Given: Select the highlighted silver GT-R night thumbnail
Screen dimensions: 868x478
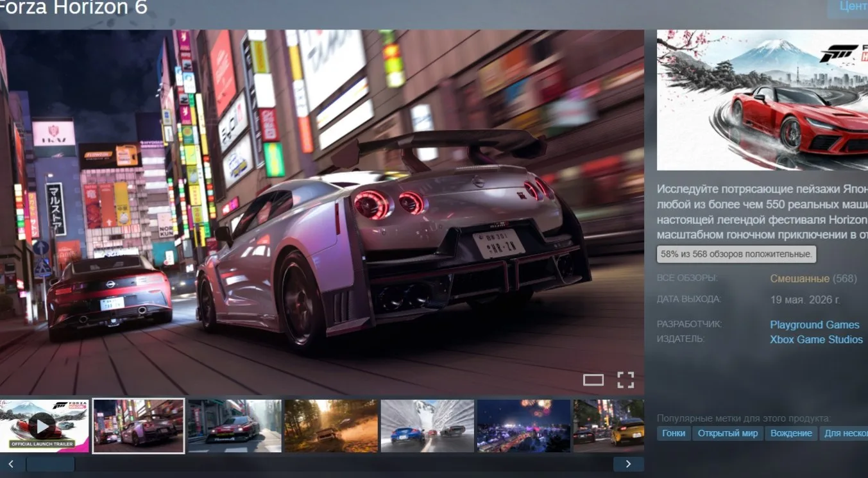Looking at the screenshot, I should [139, 426].
